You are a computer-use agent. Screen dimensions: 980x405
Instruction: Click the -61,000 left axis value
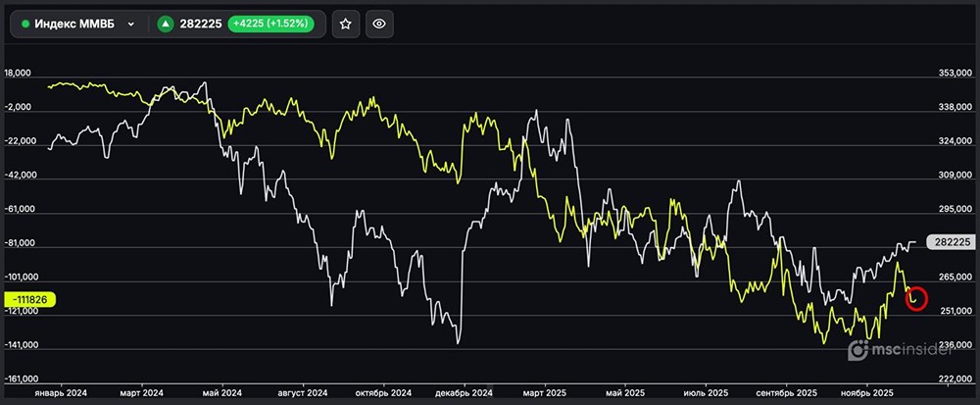20,210
